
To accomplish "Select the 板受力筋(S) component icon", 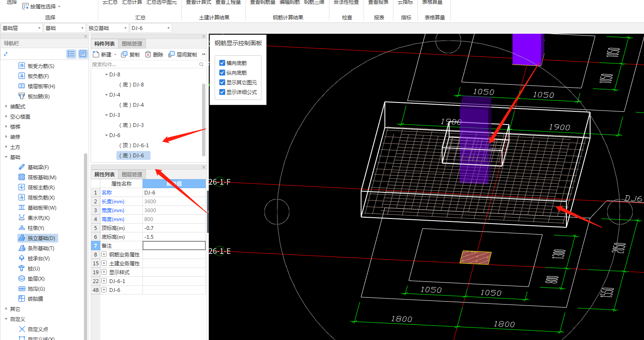I will (x=22, y=66).
